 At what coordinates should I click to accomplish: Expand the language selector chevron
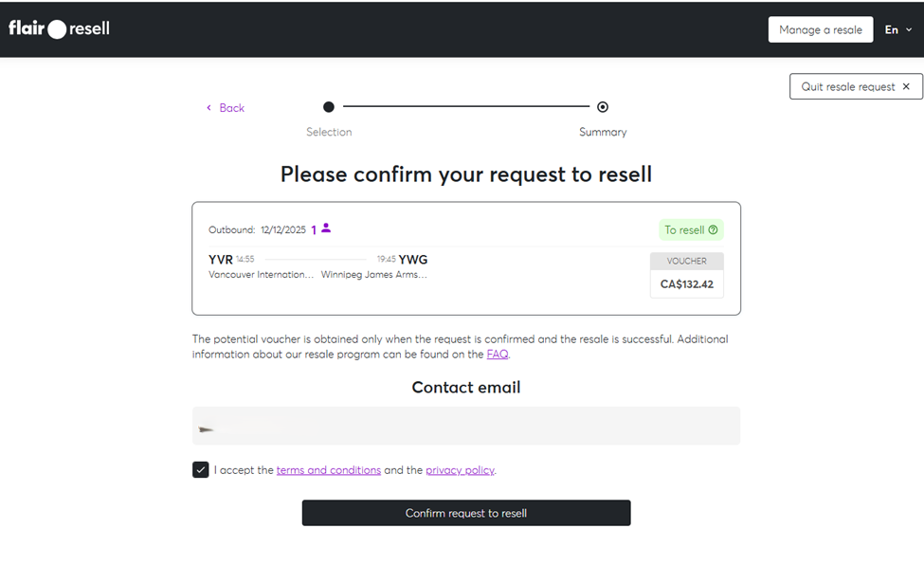click(907, 29)
